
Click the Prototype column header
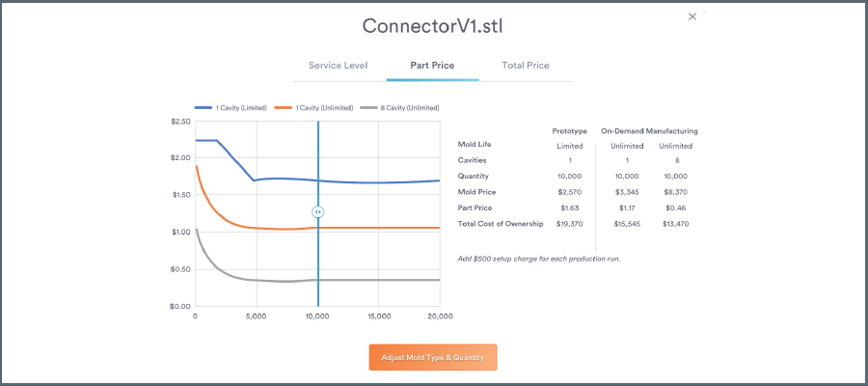(569, 130)
